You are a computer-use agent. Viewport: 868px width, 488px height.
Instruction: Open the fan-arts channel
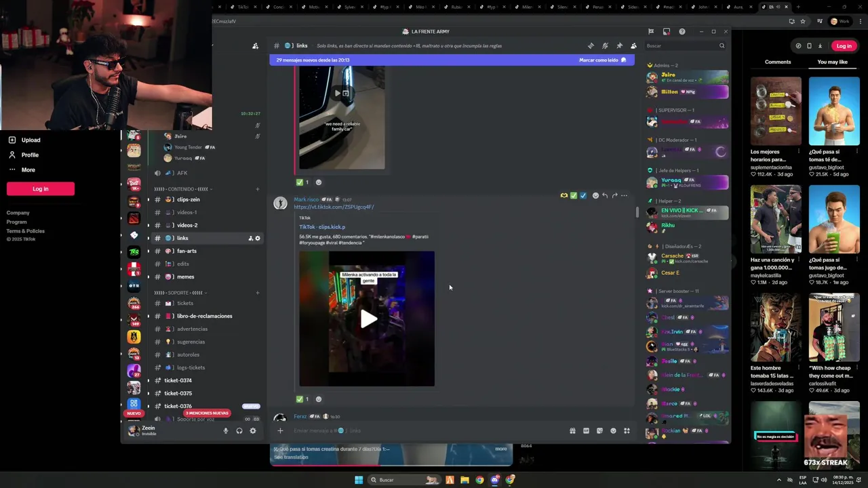pyautogui.click(x=206, y=251)
